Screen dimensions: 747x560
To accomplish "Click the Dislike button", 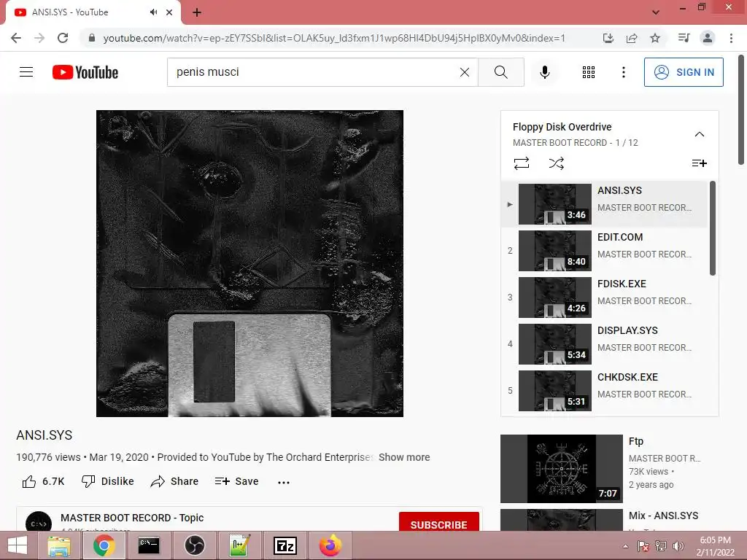I will click(108, 481).
